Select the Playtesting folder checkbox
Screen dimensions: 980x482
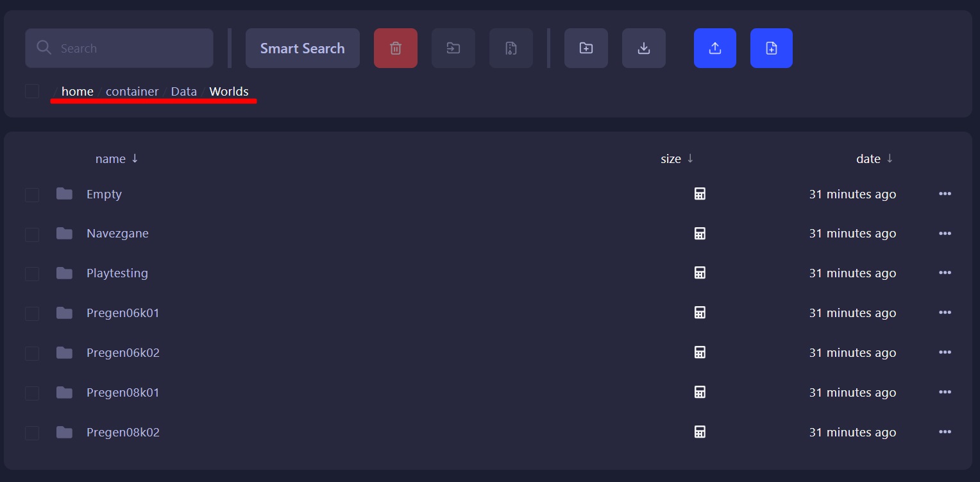(32, 274)
